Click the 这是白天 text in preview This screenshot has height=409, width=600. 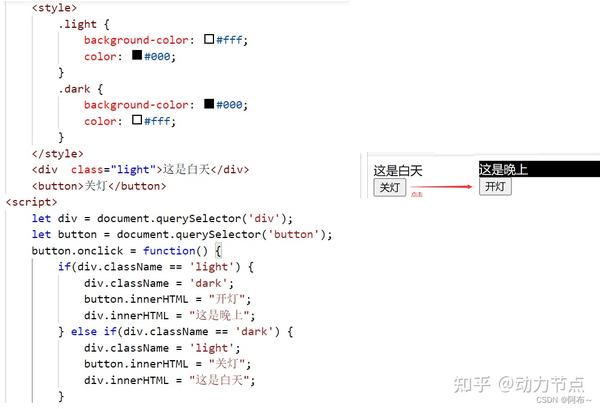point(398,171)
